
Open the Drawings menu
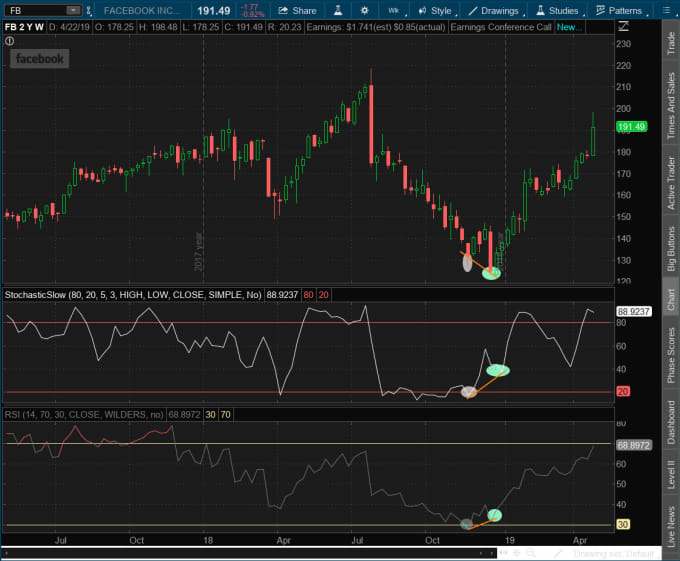(496, 11)
